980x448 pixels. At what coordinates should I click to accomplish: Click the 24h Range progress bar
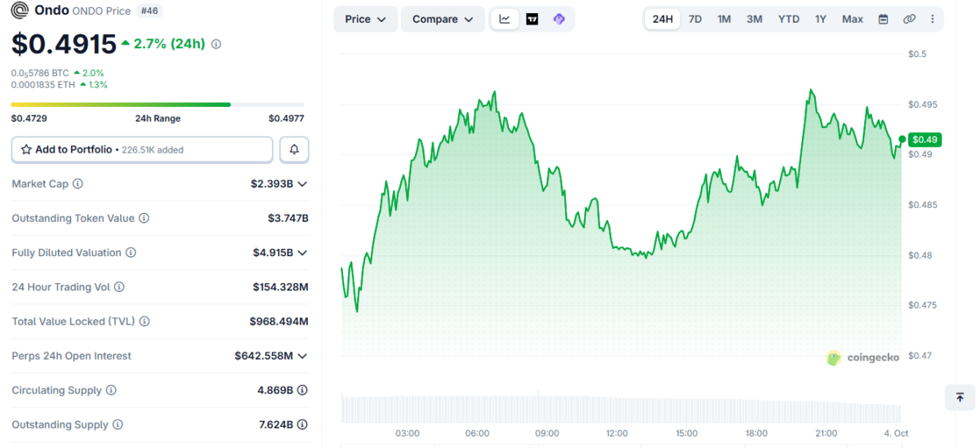click(158, 104)
